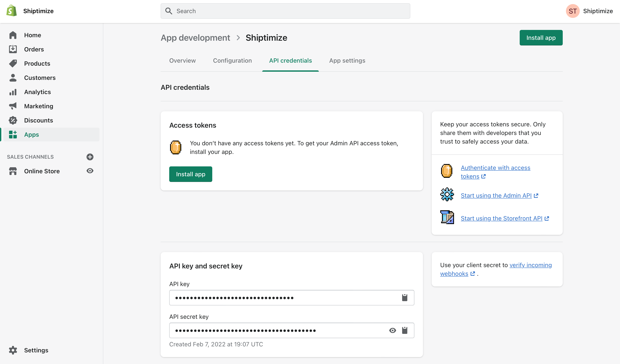Click the Discounts badge icon
This screenshot has width=620, height=364.
click(x=13, y=120)
